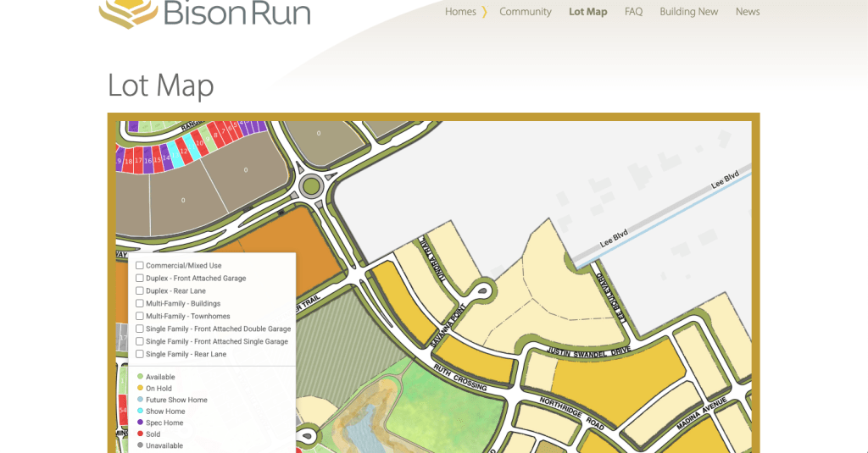Click the cyan Show Home legend dot
The width and height of the screenshot is (868, 453).
pos(140,412)
